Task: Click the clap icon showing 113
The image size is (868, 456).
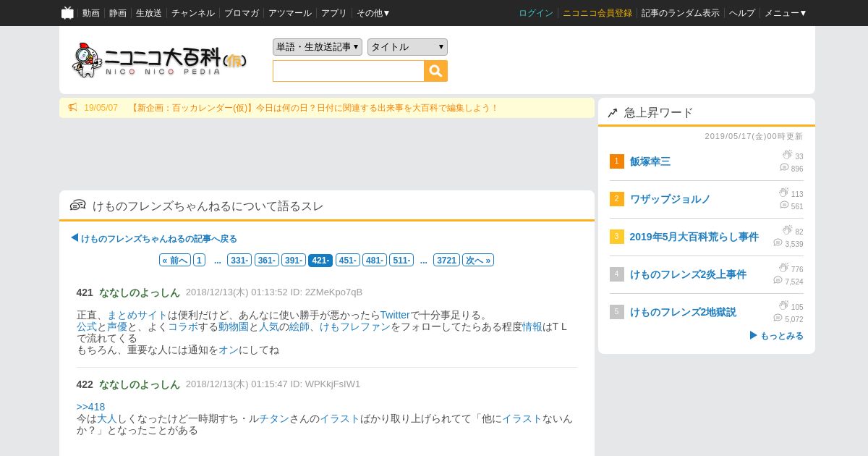Action: point(783,193)
